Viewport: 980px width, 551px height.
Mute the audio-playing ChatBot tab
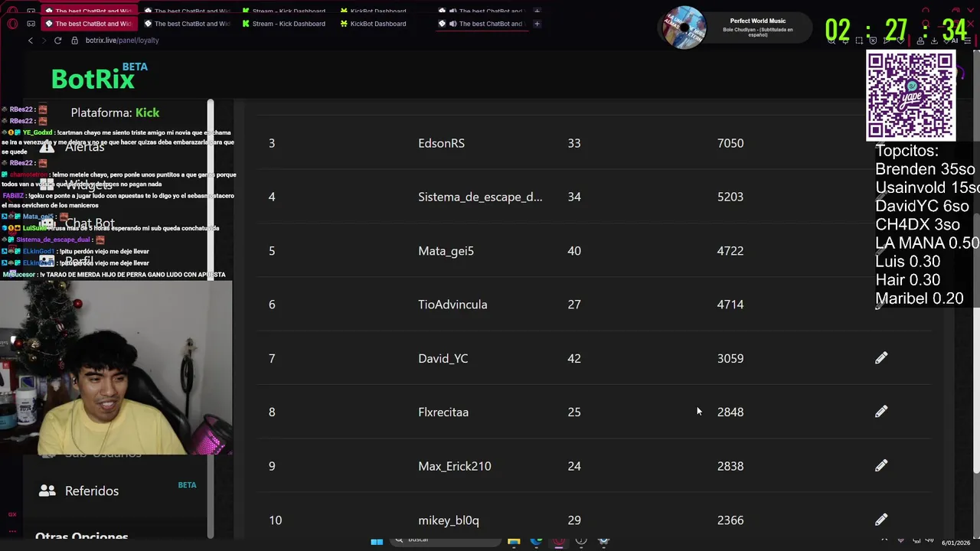point(452,24)
